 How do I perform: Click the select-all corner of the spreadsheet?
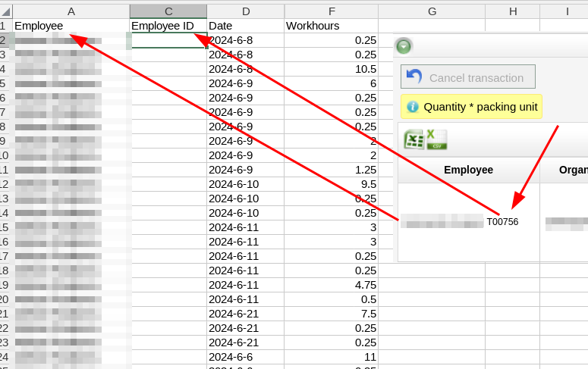coord(6,11)
